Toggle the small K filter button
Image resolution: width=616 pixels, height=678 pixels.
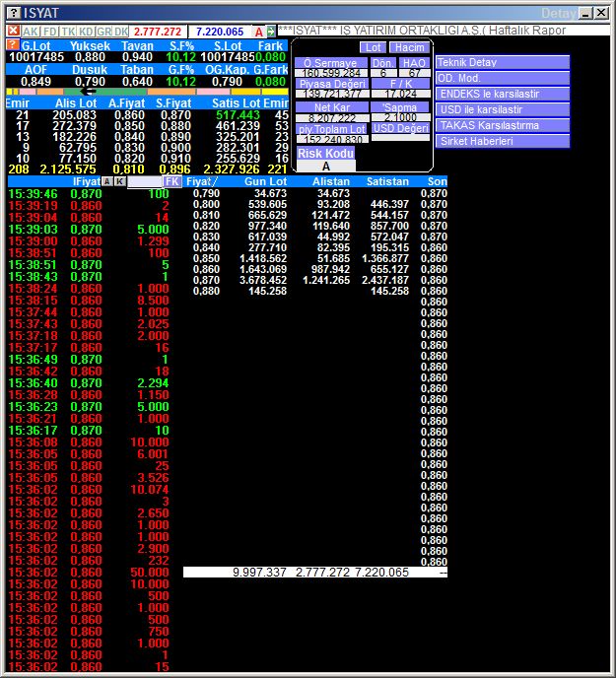119,181
